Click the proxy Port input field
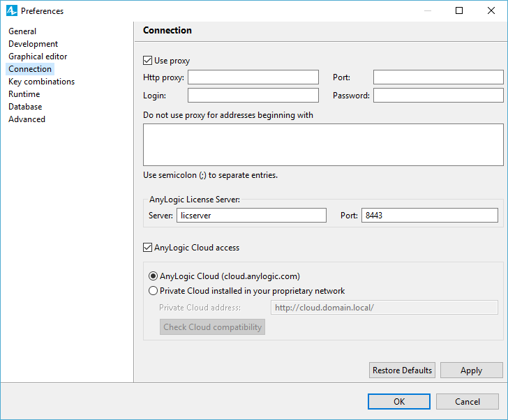 pyautogui.click(x=438, y=77)
